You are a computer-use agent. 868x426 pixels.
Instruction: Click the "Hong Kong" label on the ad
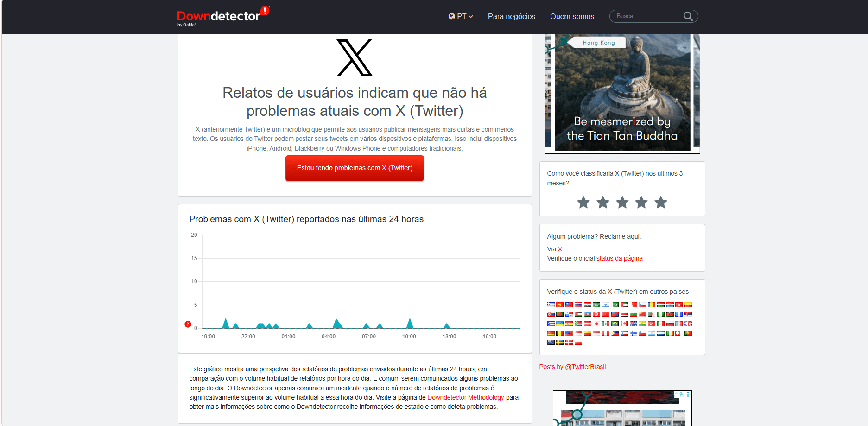pos(599,43)
